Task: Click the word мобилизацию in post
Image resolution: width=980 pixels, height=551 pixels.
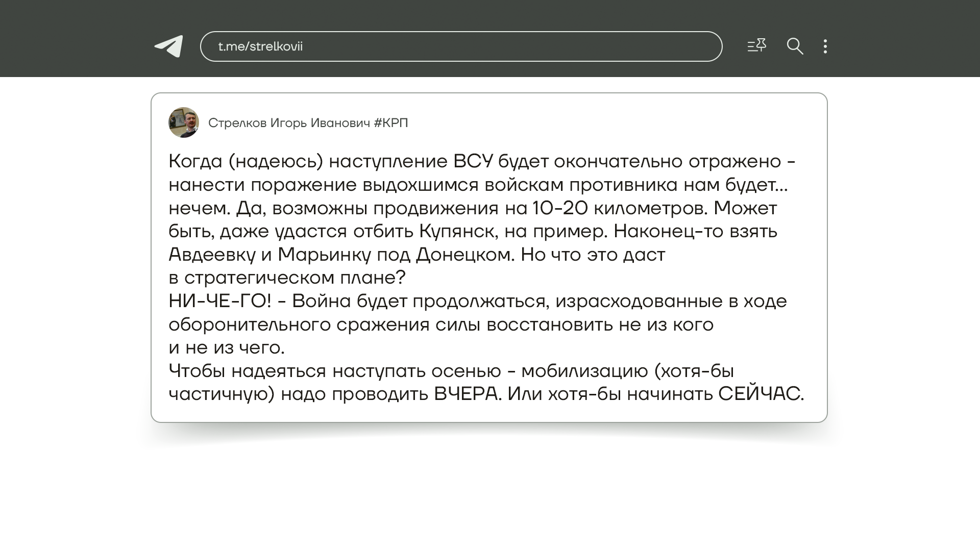Action: coord(584,371)
